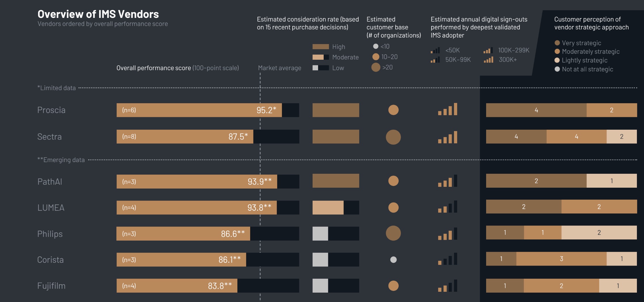Click the High consideration rate legend swatch
Viewport: 644px width, 302px height.
pos(321,47)
